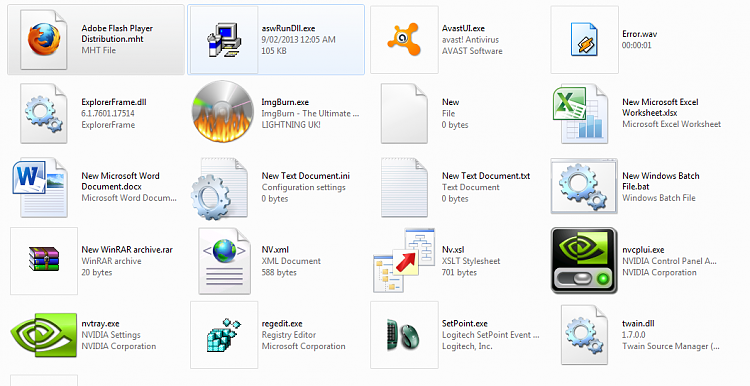750x386 pixels.
Task: Select the Word document icon
Action: pyautogui.click(x=40, y=187)
